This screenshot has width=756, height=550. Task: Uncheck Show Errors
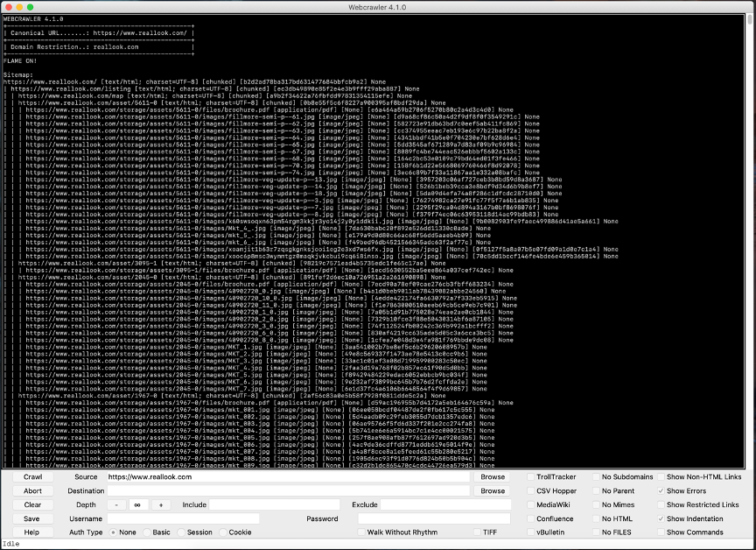pyautogui.click(x=661, y=491)
